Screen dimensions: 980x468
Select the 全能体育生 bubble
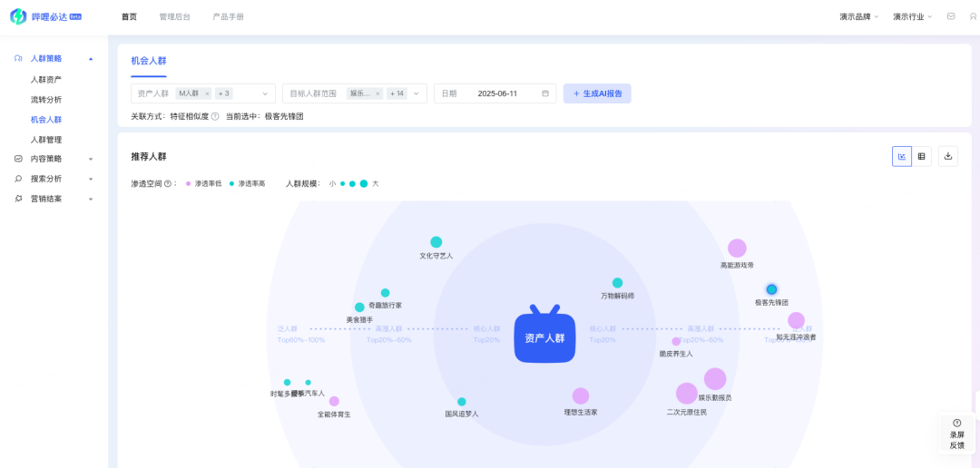coord(334,401)
